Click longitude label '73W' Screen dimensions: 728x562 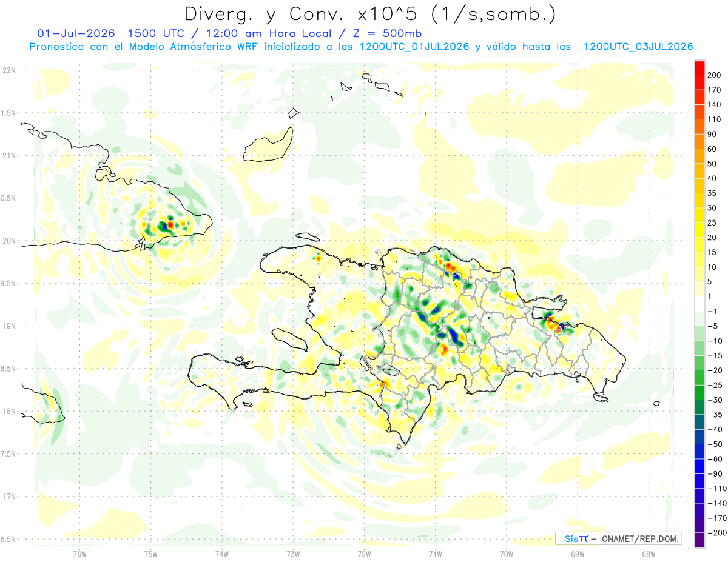pos(293,553)
